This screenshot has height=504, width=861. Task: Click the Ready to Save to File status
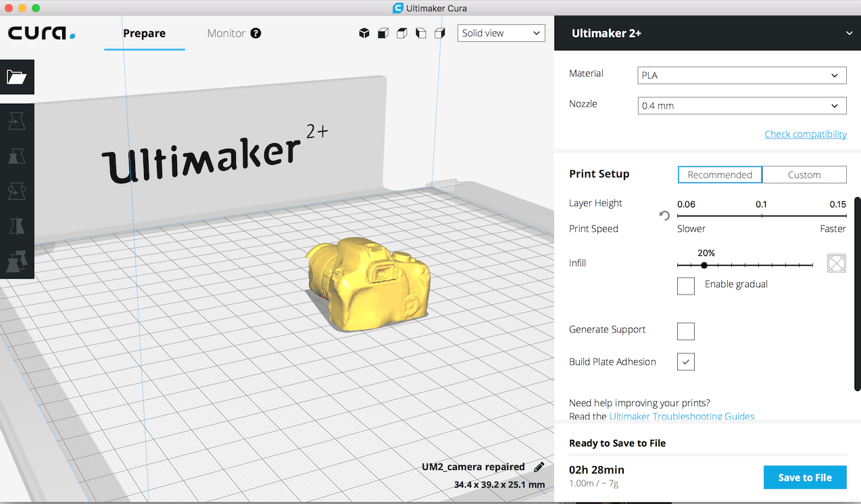click(617, 443)
